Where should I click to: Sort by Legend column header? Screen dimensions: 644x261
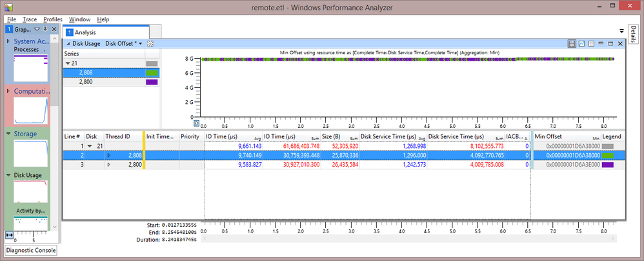coord(613,136)
